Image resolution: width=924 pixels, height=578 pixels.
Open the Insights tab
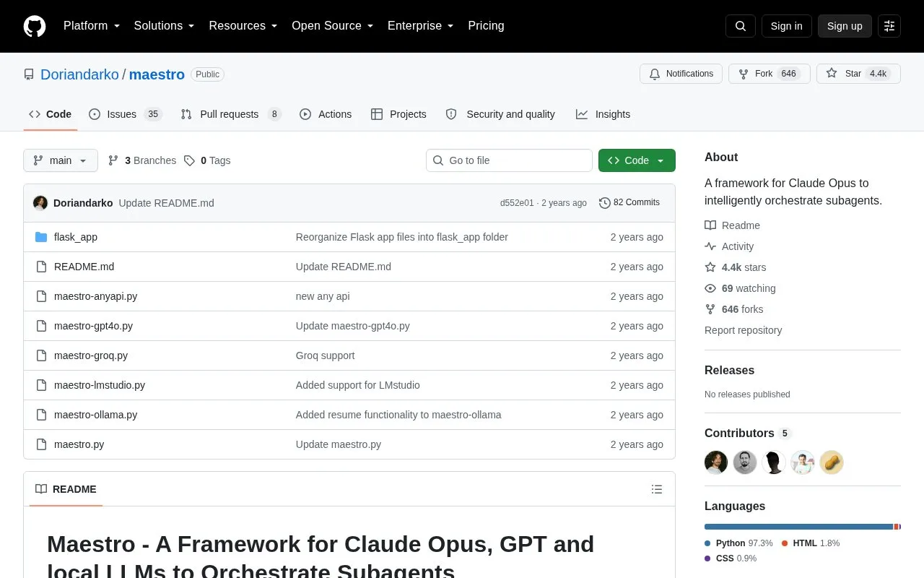tap(603, 114)
